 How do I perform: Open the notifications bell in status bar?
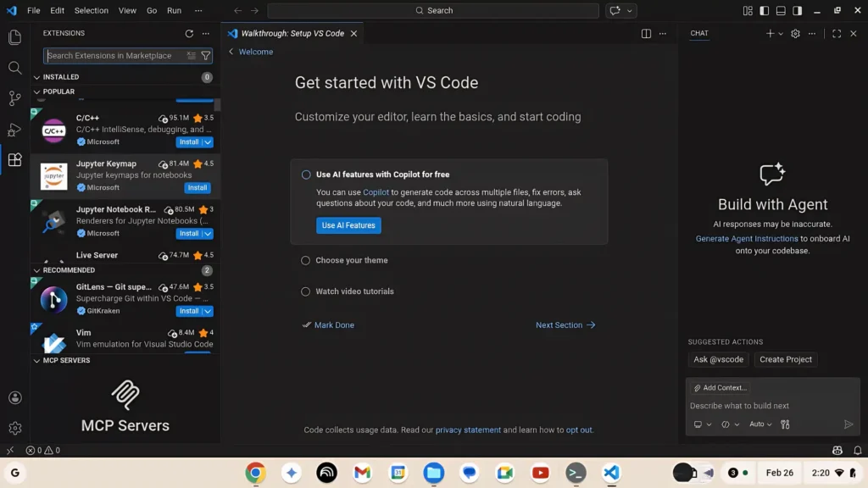tap(858, 451)
